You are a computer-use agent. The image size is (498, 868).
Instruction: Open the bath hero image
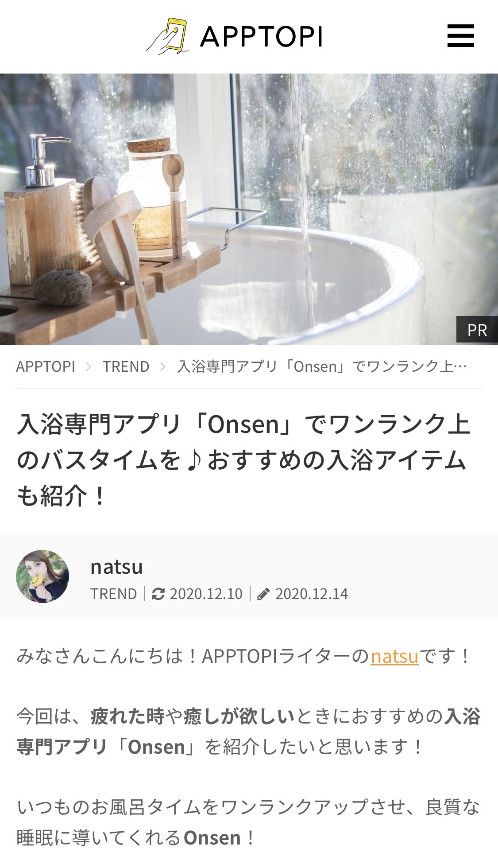coord(249,209)
